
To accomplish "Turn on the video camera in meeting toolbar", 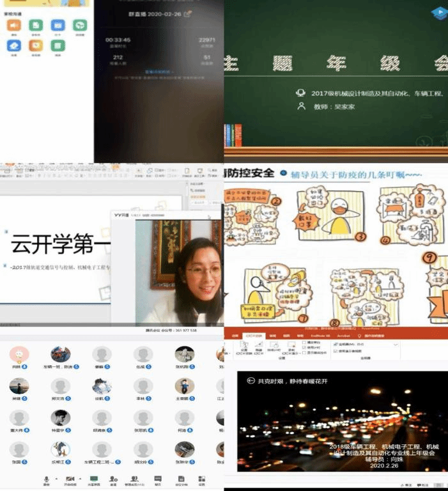I will click(70, 478).
